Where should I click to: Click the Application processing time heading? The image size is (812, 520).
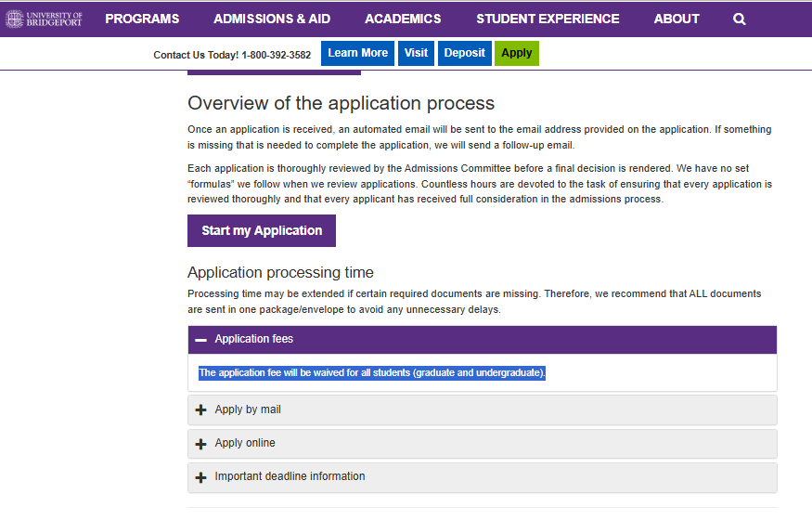[x=280, y=272]
